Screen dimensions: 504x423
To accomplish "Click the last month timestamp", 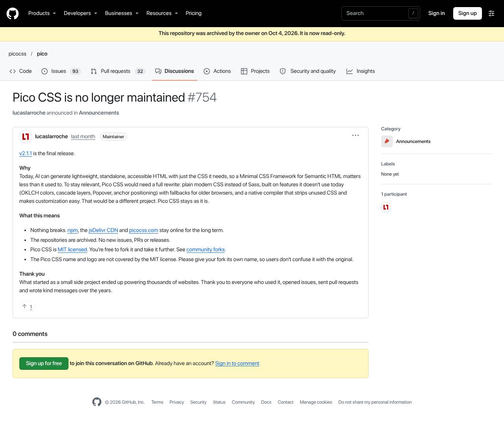I will pyautogui.click(x=83, y=137).
